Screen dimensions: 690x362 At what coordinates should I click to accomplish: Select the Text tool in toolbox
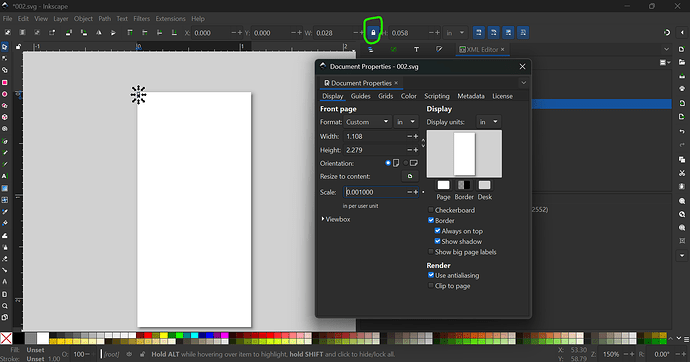click(x=4, y=176)
